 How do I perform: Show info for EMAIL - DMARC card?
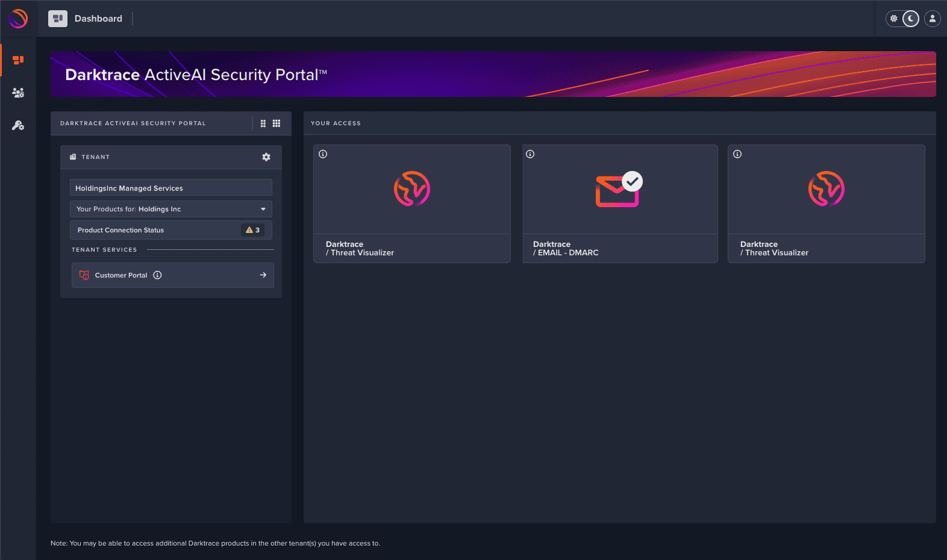[530, 154]
